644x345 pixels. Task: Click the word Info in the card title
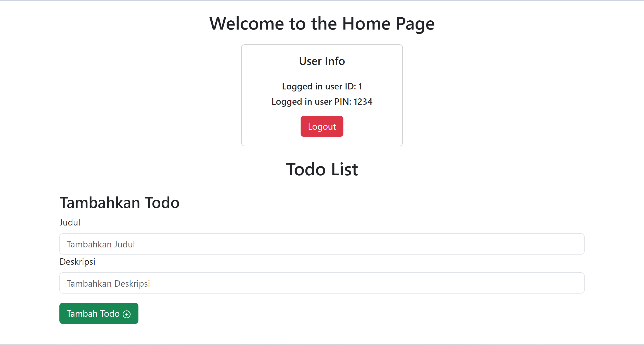(335, 61)
